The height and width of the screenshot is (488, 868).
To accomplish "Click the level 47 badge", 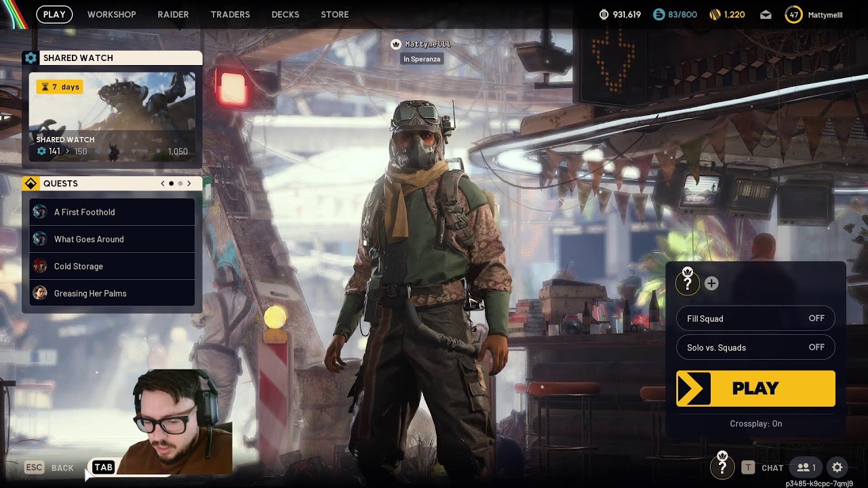I will coord(793,14).
